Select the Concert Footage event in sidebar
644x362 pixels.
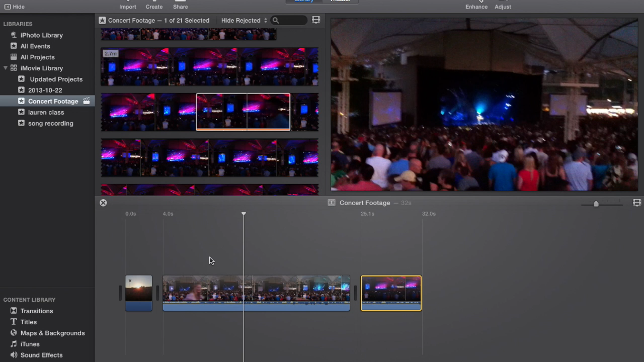click(47, 101)
